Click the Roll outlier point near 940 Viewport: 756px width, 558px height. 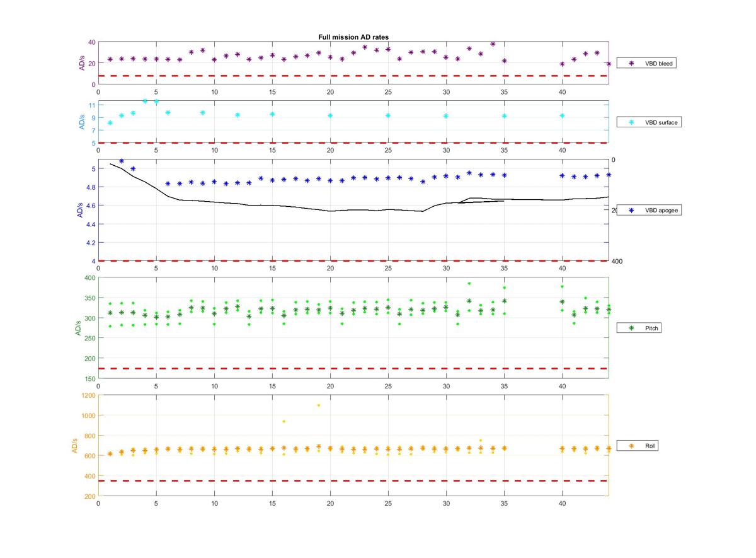pyautogui.click(x=284, y=421)
